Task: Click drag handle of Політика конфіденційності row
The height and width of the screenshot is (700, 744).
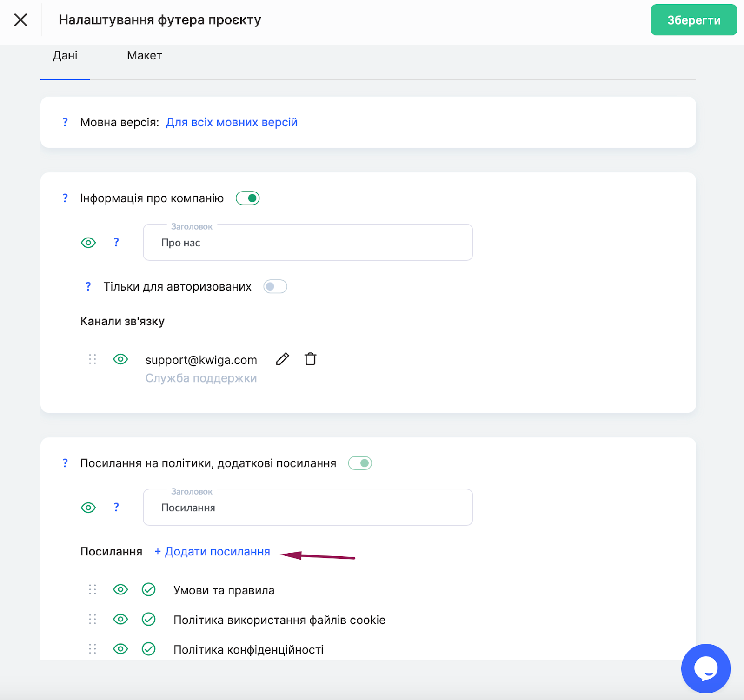Action: point(93,649)
